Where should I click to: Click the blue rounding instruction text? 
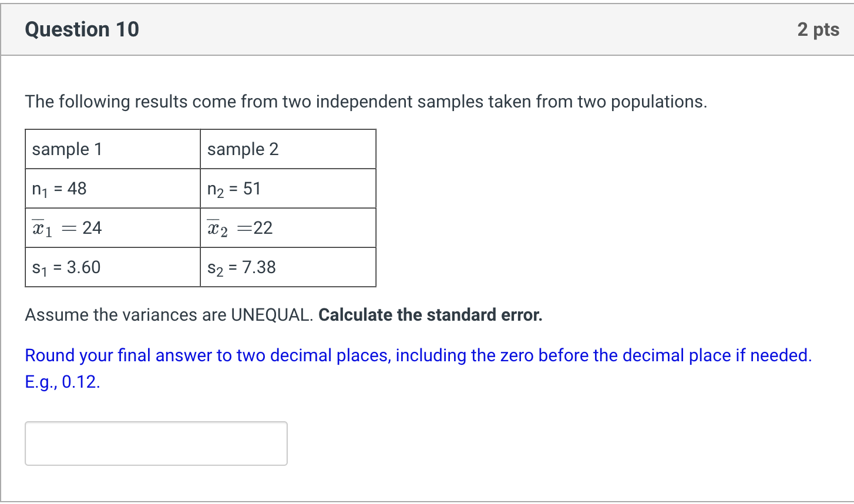click(418, 368)
